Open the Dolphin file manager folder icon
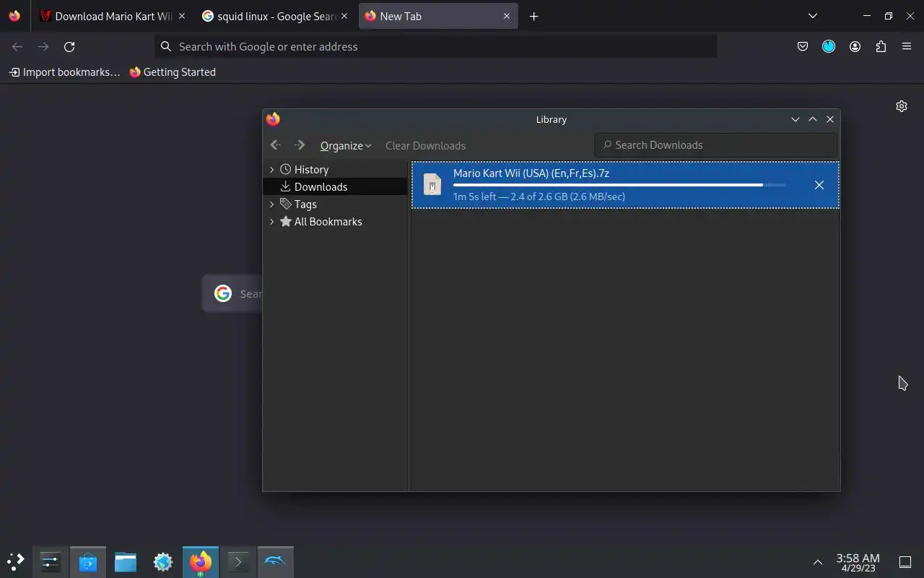Screen dimensions: 924x578 126,561
